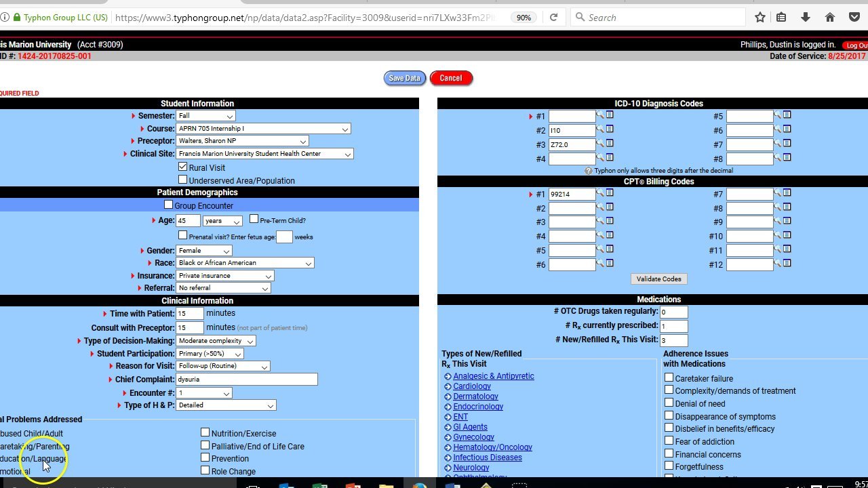868x488 pixels.
Task: Click the magnifier beside ICD-10 code #8
Action: [778, 157]
